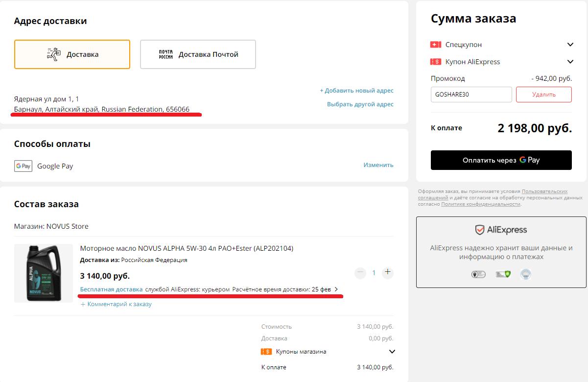Click the item price 3 140,00 руб. in bold
Screen dimensions: 588x382
click(x=105, y=276)
